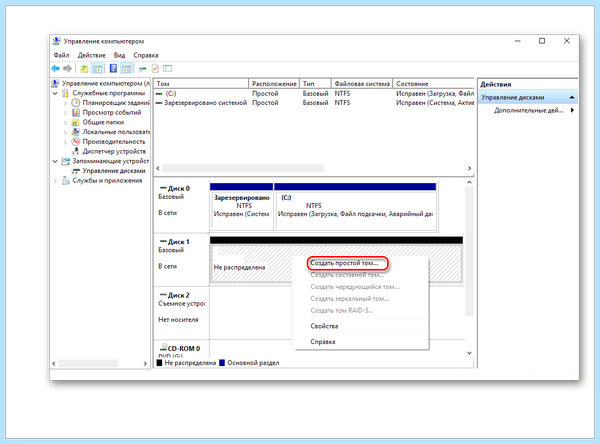Collapse the Служебные программы tree node
Image resolution: width=600 pixels, height=444 pixels.
[55, 93]
